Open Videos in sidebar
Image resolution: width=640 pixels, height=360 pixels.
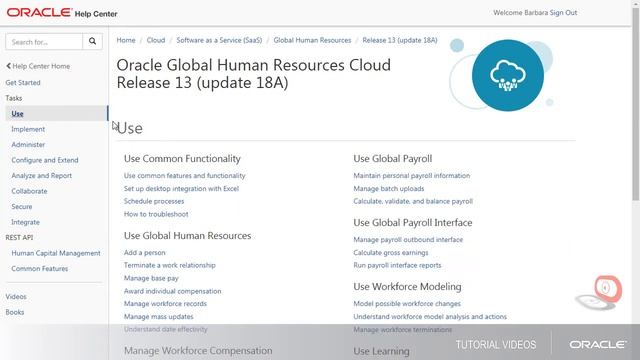[16, 297]
